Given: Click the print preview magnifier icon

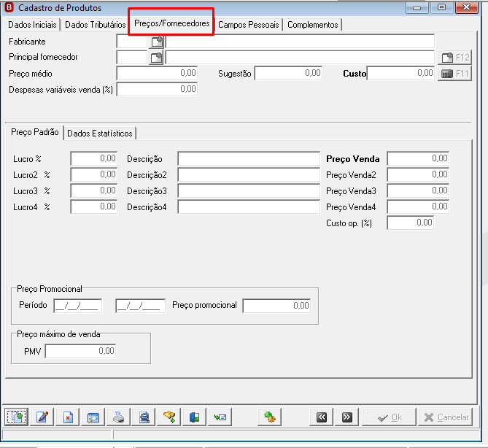Looking at the screenshot, I should click(x=144, y=417).
